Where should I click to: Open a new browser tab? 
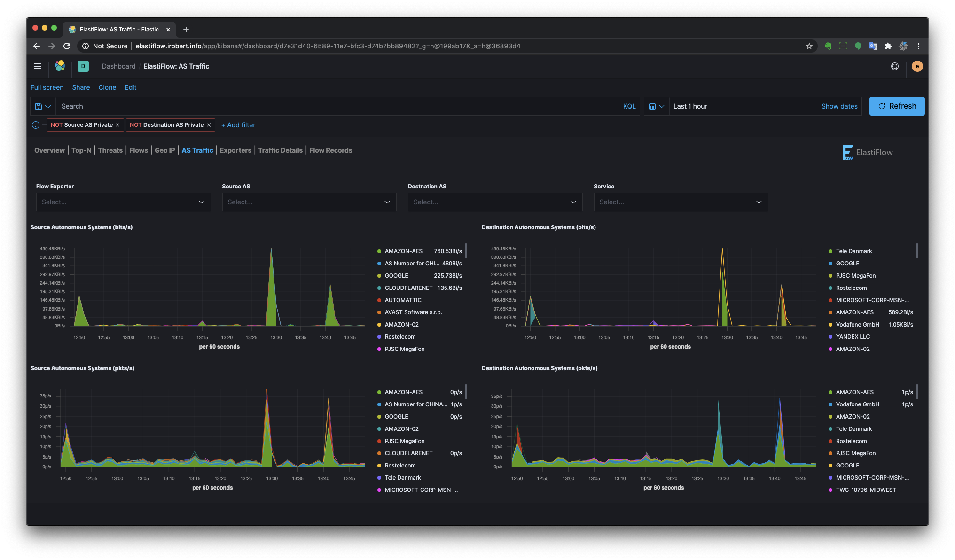tap(186, 30)
